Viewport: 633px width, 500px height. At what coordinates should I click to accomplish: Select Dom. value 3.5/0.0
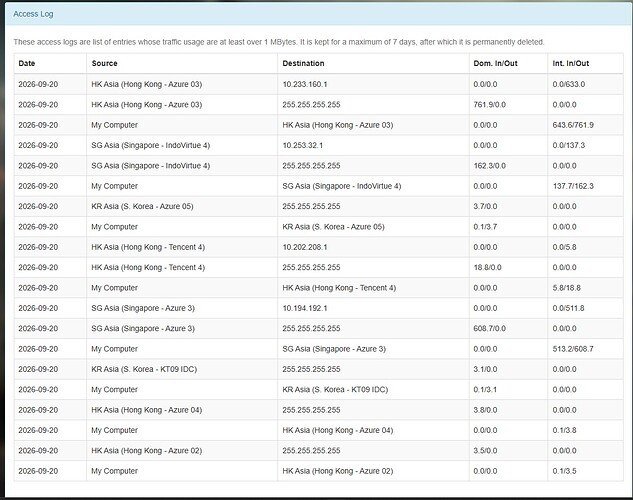(x=485, y=451)
